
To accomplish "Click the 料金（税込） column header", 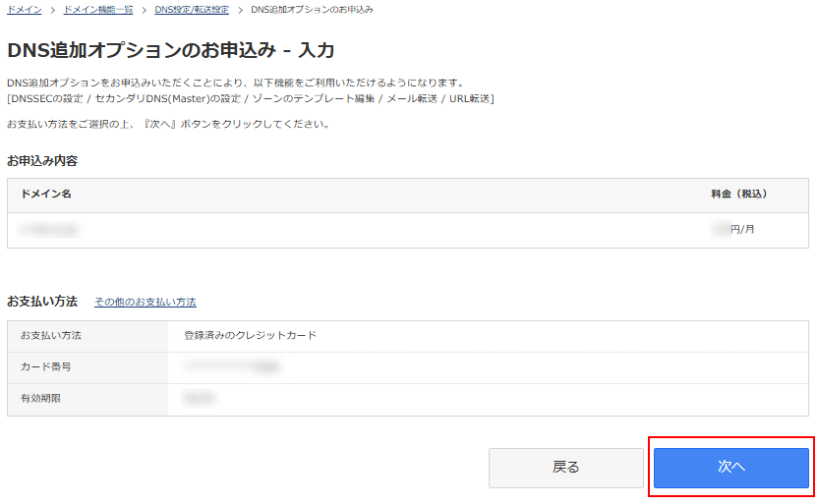I will (738, 195).
